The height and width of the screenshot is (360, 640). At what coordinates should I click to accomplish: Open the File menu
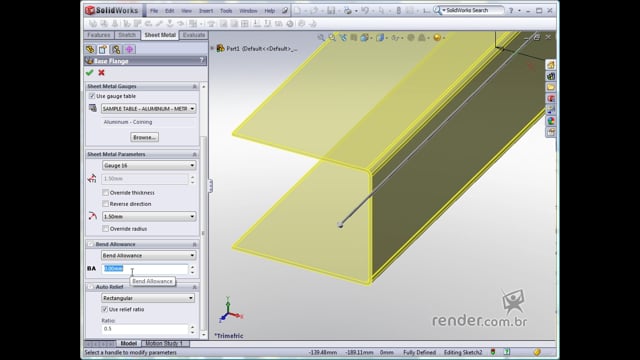pyautogui.click(x=154, y=11)
